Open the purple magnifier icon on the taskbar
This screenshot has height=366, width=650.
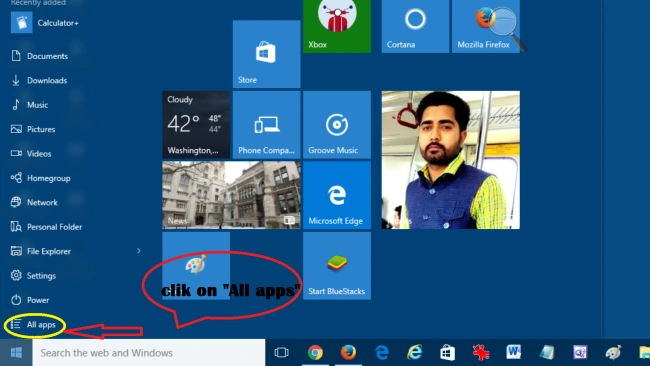(580, 353)
